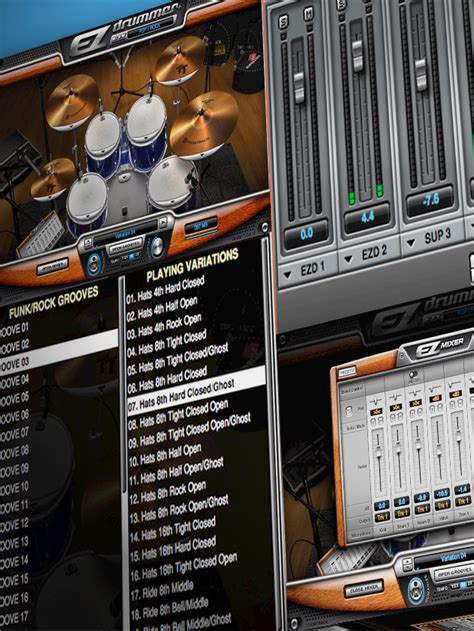Hit the snare drum on the kit
Screen dimensions: 474x631
[87, 197]
